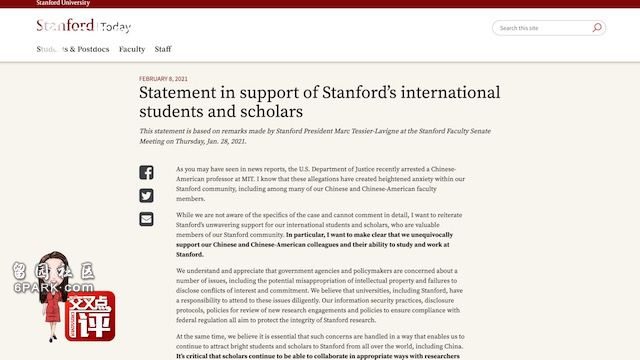The image size is (640, 360).
Task: Share the article on Facebook
Action: tap(146, 172)
